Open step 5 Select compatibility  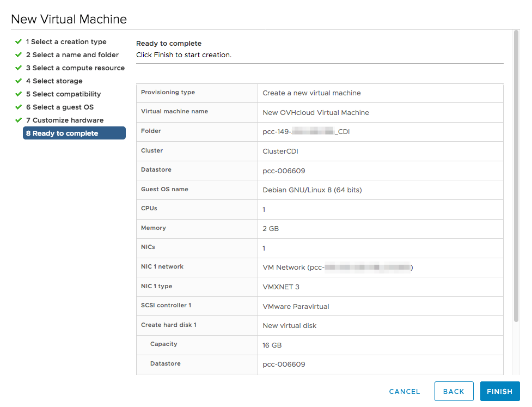point(63,94)
